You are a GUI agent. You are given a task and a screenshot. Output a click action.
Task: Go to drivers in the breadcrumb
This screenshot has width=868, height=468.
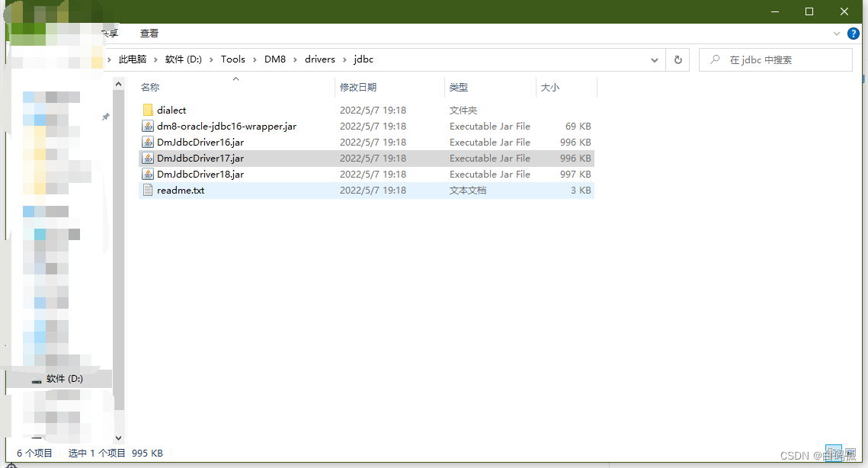tap(320, 59)
